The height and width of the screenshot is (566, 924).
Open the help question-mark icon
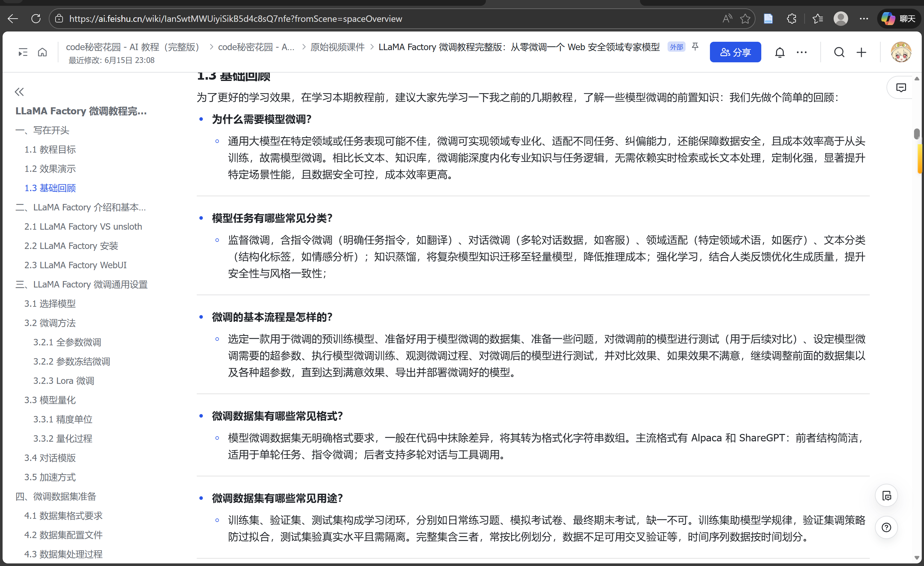click(x=886, y=527)
